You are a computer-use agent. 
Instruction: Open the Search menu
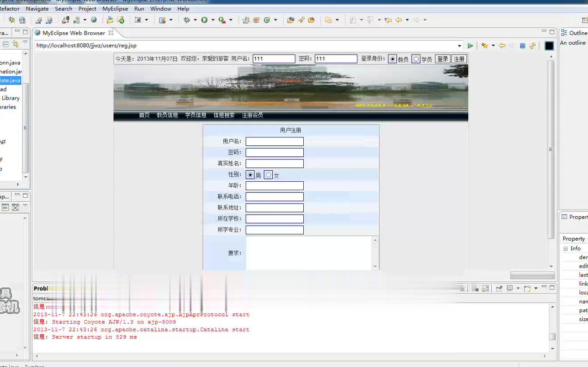pos(64,8)
